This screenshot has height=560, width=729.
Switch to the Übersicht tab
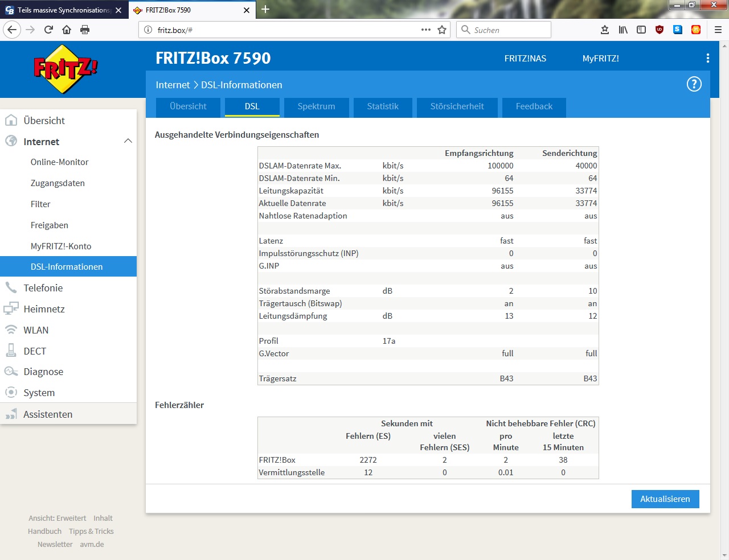pyautogui.click(x=188, y=107)
